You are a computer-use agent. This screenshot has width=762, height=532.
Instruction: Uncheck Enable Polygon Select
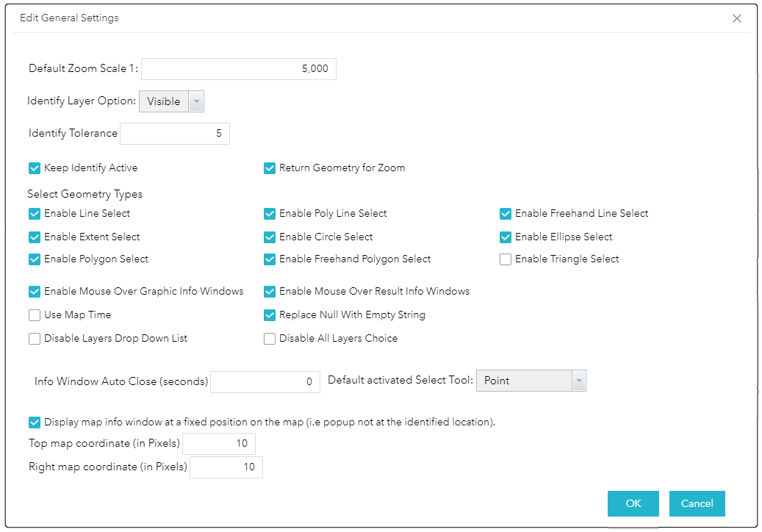coord(34,259)
